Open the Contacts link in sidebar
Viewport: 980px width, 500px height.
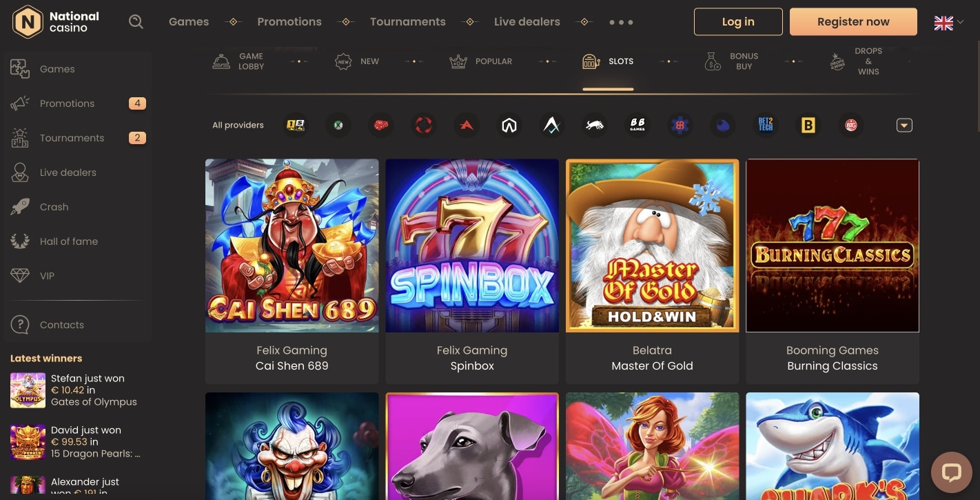(61, 325)
